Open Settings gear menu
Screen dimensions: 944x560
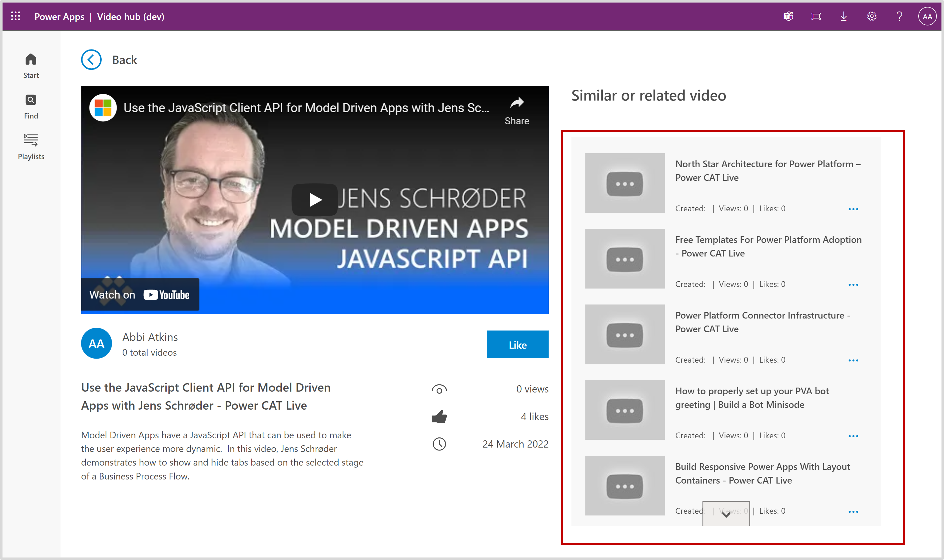tap(873, 16)
